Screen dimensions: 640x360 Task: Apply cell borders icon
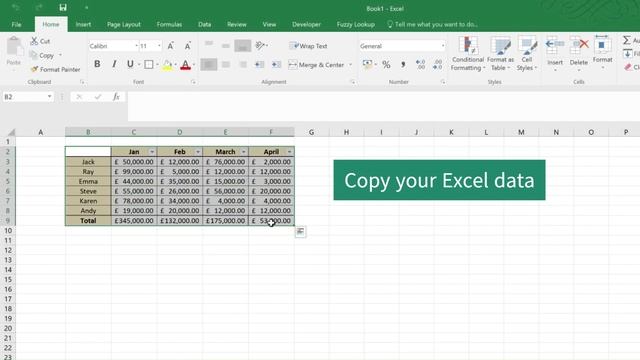(149, 64)
